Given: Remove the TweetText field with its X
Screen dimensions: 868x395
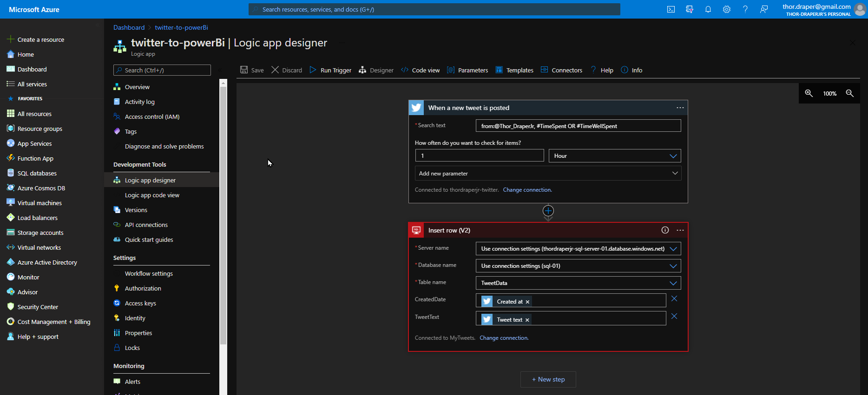Looking at the screenshot, I should [674, 317].
